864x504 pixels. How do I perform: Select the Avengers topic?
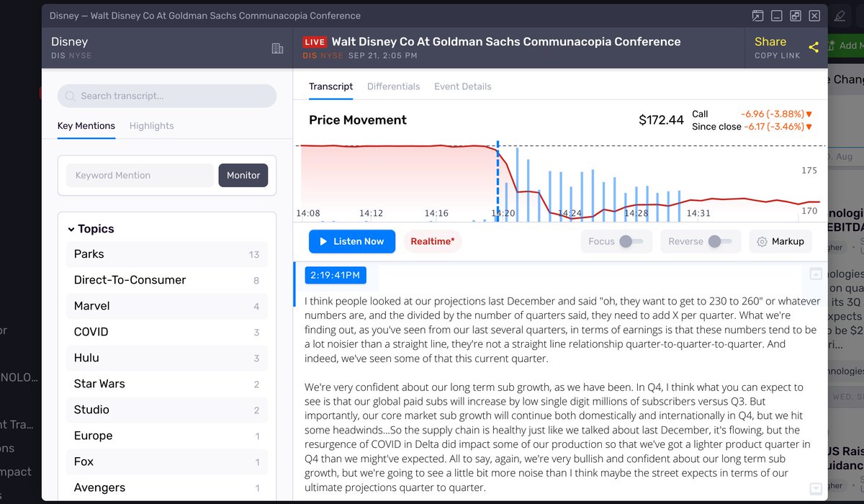[166, 487]
